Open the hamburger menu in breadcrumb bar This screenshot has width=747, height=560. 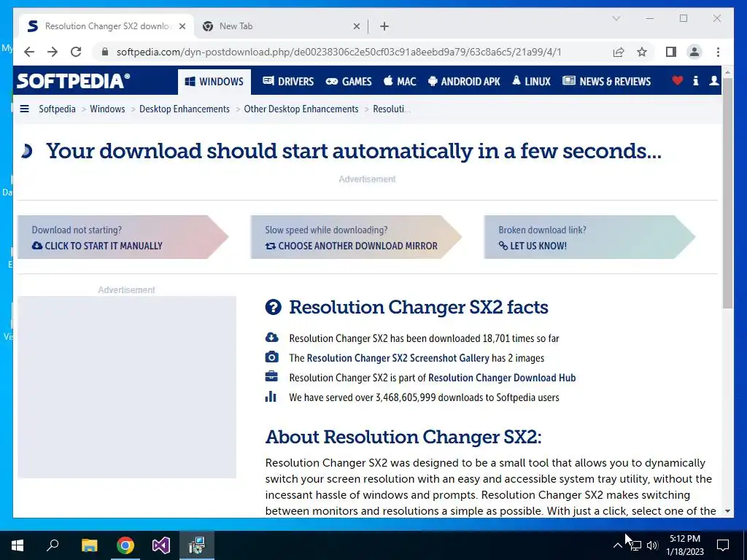[x=24, y=109]
